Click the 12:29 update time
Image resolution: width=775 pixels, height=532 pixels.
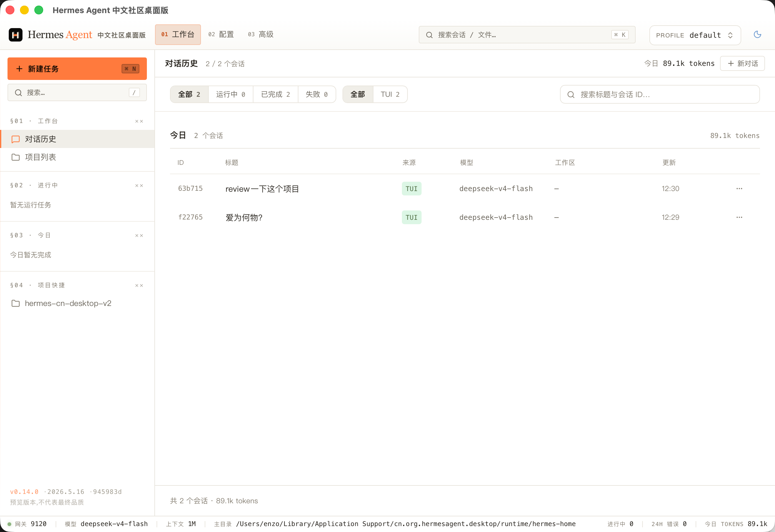tap(670, 217)
